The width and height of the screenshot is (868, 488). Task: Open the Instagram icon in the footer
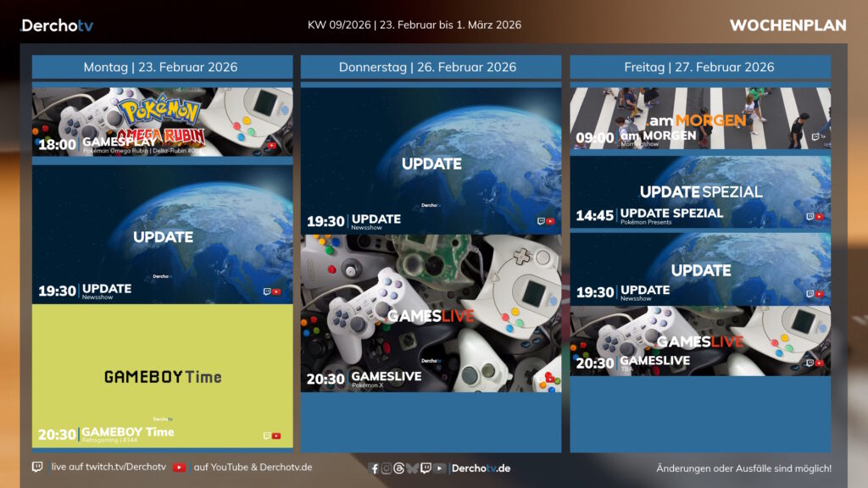tap(387, 469)
